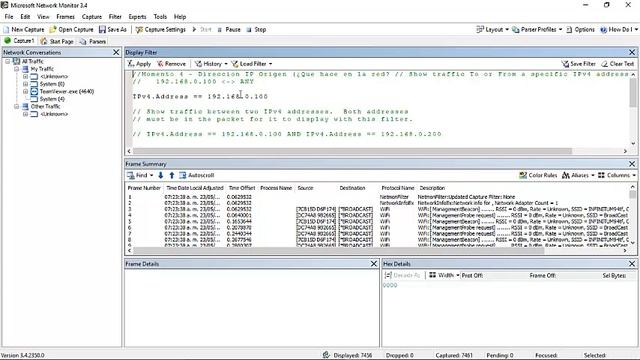Open the Columns dropdown
This screenshot has width=640, height=360.
click(x=617, y=175)
